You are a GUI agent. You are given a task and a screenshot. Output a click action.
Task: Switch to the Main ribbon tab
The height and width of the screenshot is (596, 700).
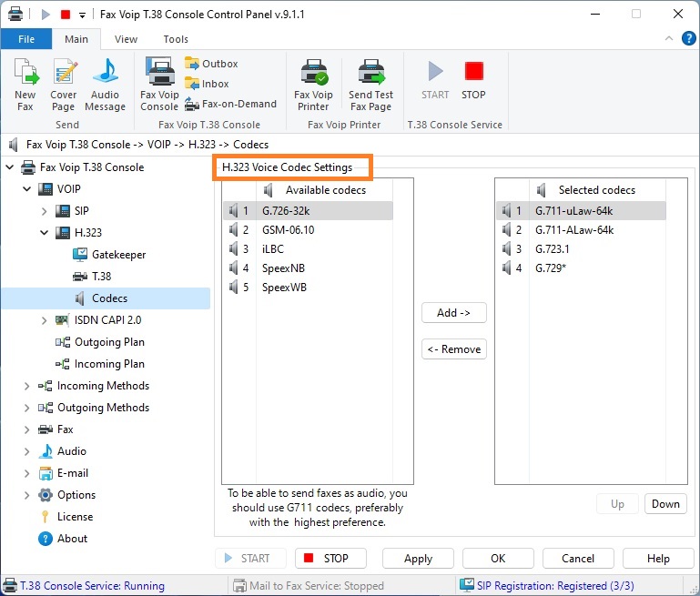click(76, 39)
